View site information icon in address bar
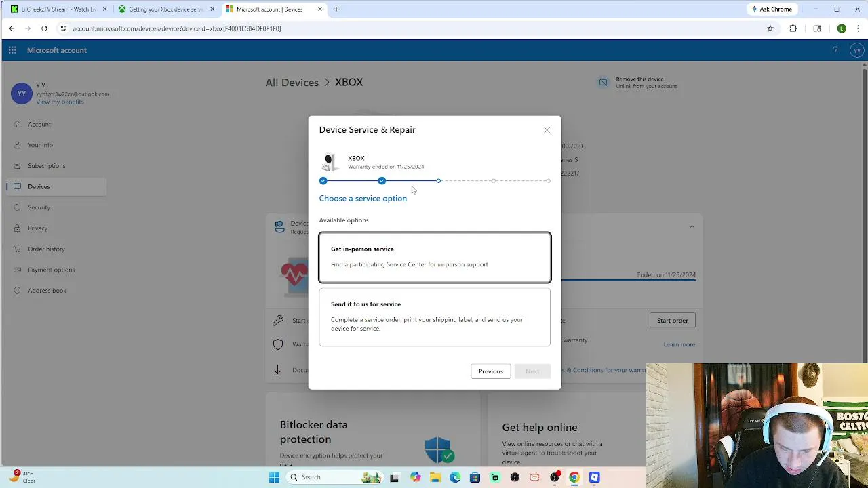 [63, 28]
